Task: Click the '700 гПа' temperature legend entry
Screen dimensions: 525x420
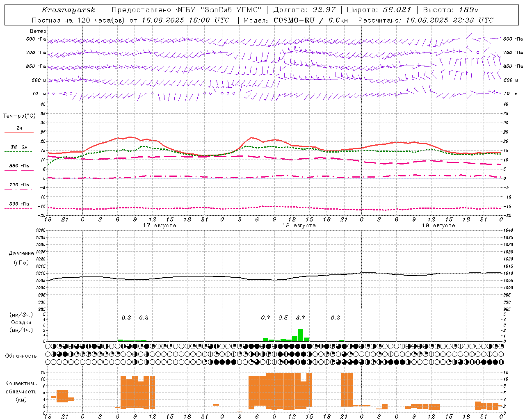Action: [19, 185]
